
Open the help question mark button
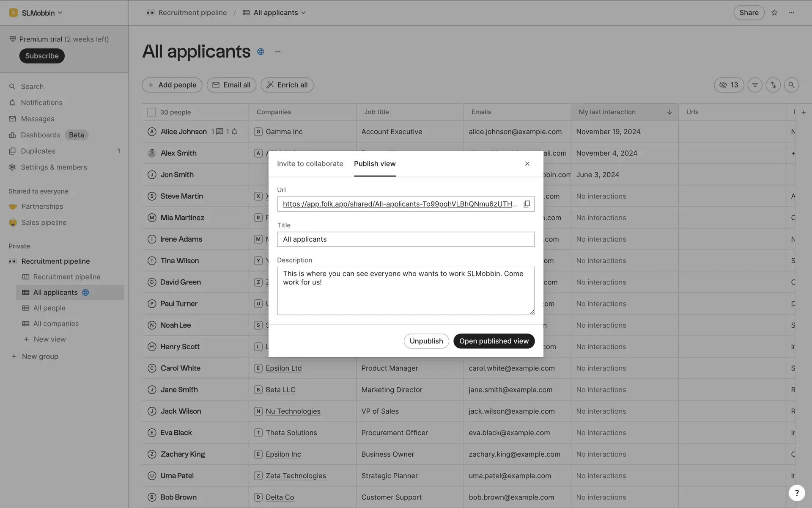(x=796, y=492)
